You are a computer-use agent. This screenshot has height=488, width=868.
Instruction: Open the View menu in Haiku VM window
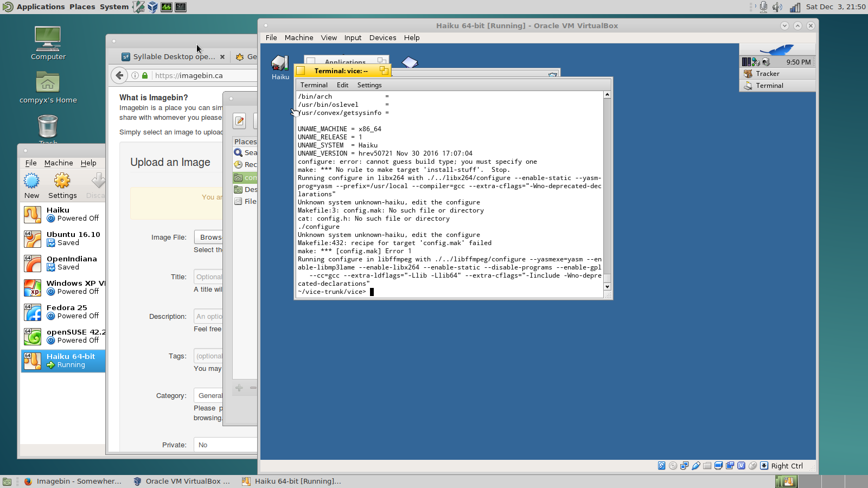[x=329, y=37]
